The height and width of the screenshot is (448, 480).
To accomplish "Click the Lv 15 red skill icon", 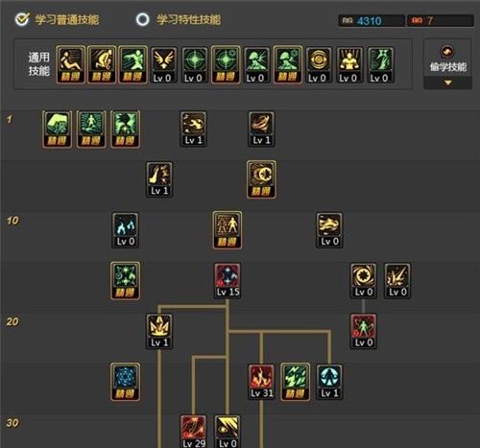I will 228,281.
